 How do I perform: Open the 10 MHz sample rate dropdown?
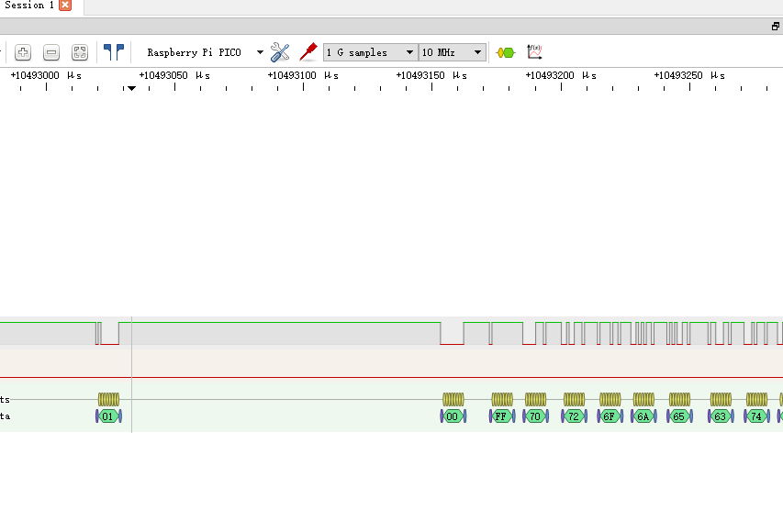[477, 52]
